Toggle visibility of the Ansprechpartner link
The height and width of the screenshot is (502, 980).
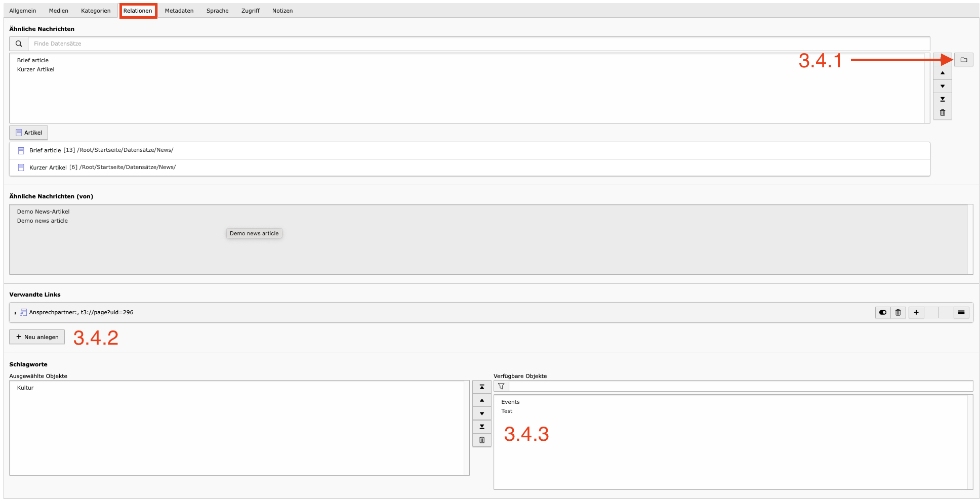(883, 313)
